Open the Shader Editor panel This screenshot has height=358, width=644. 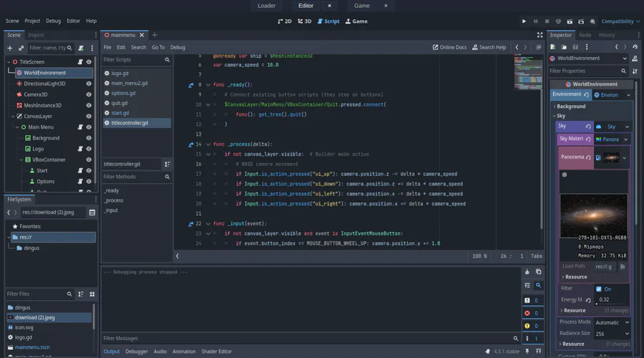(216, 352)
